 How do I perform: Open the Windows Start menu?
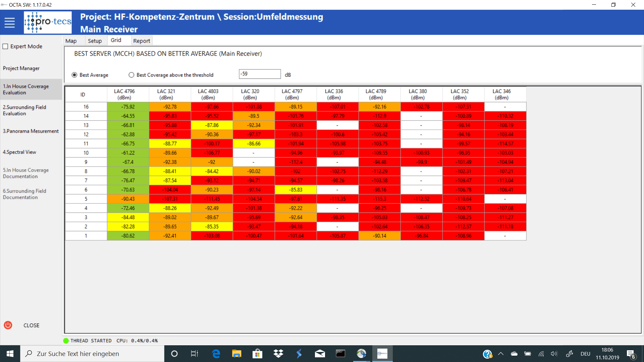pyautogui.click(x=10, y=354)
